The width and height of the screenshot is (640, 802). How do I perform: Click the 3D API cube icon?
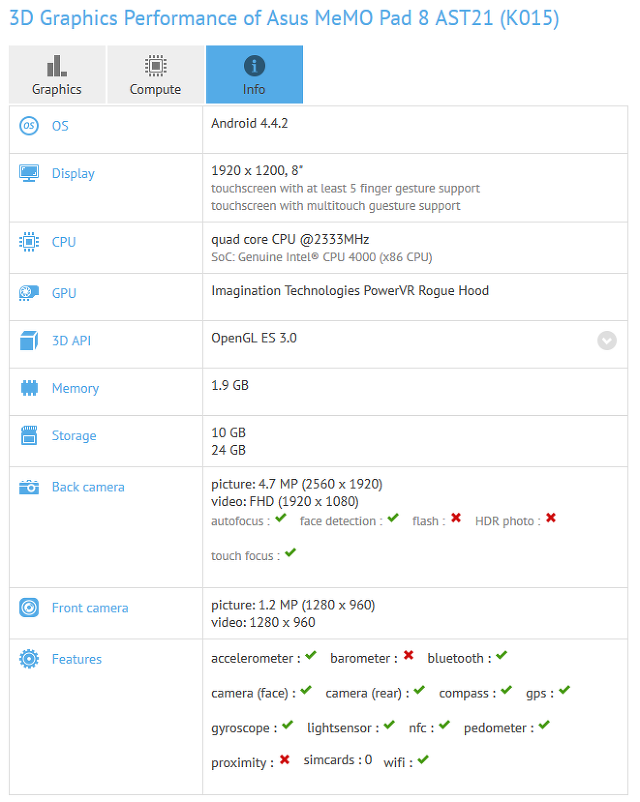[x=29, y=340]
